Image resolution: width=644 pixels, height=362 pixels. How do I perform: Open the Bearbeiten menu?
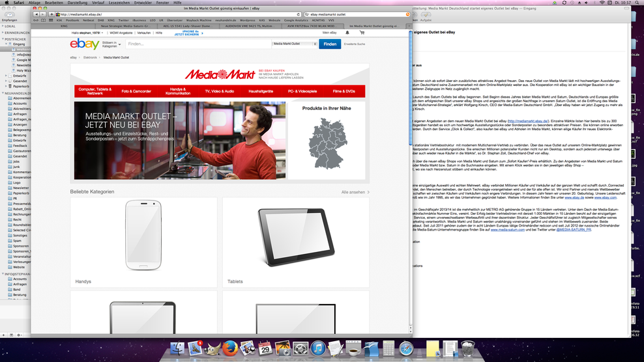coord(54,3)
